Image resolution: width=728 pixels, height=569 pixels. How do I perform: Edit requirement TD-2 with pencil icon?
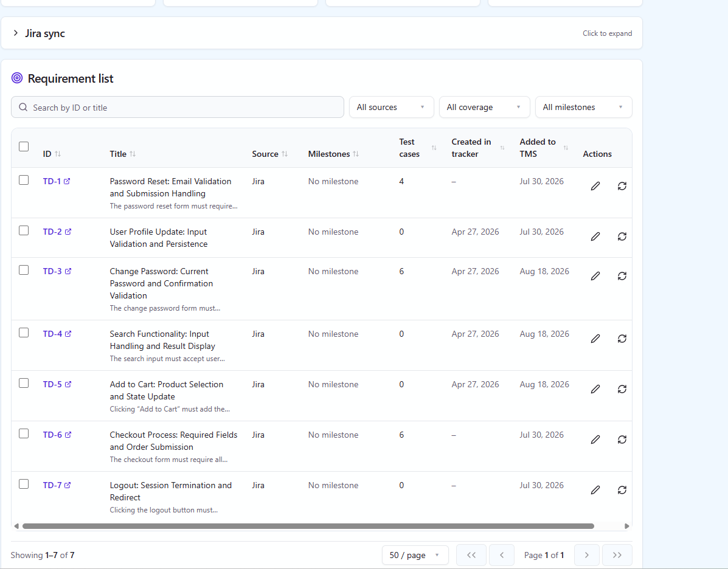[x=595, y=236]
